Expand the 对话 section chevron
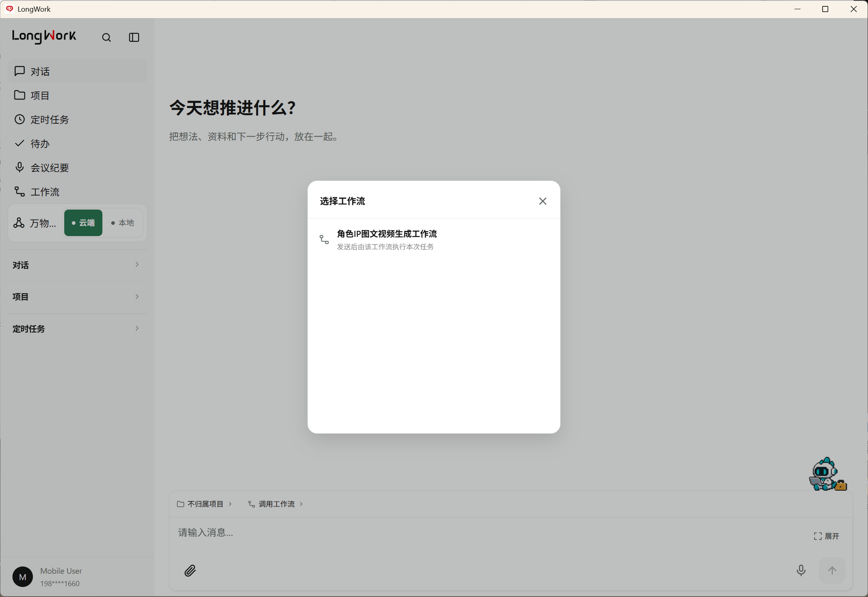The height and width of the screenshot is (597, 868). pyautogui.click(x=137, y=265)
